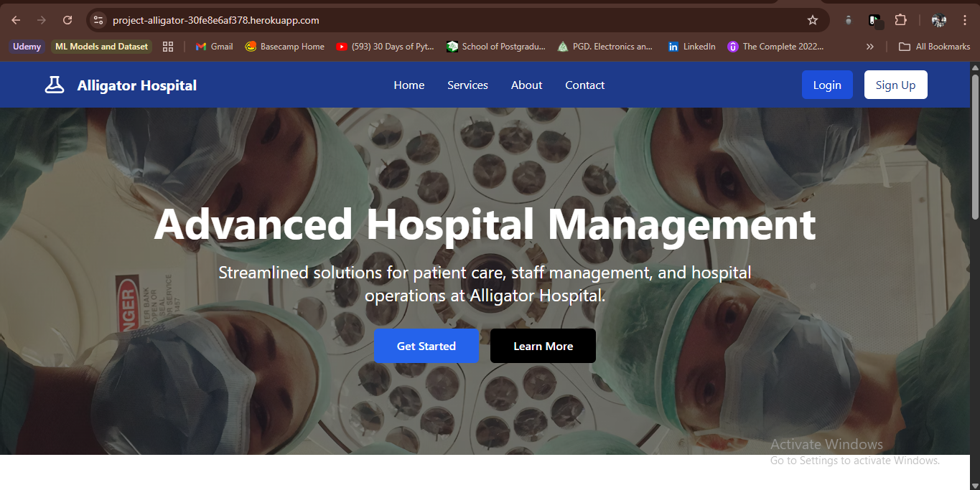Bookmark this page with the star icon
The image size is (980, 490).
click(x=812, y=20)
